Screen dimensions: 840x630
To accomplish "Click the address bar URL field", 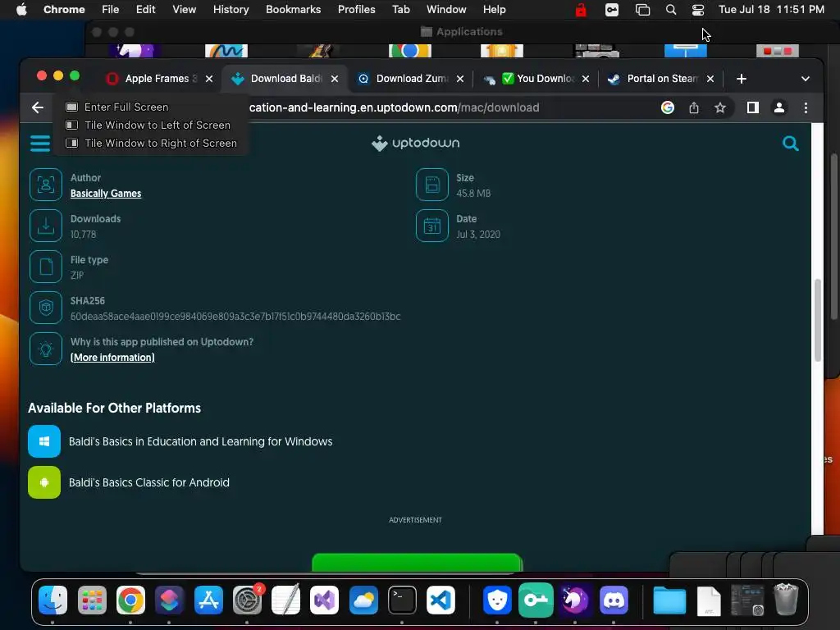I will tap(394, 107).
